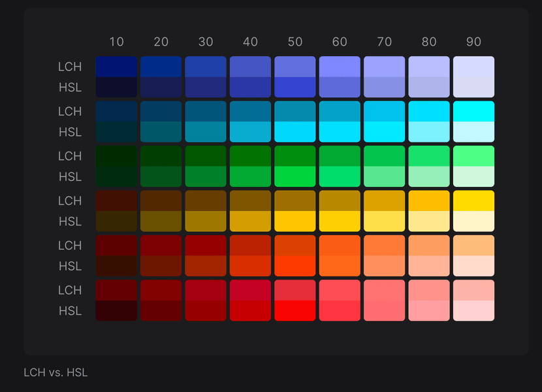Select the HSL pale peach swatch in column 90
This screenshot has width=542, height=392.
(x=473, y=266)
